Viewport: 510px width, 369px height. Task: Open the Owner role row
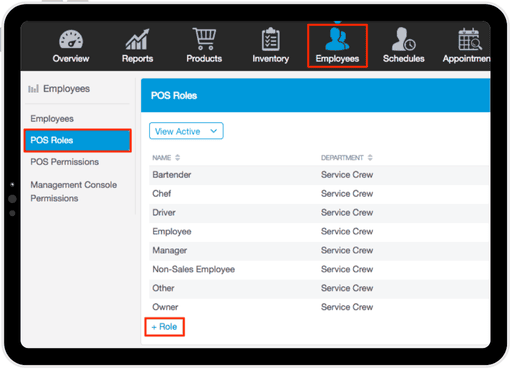pyautogui.click(x=319, y=307)
